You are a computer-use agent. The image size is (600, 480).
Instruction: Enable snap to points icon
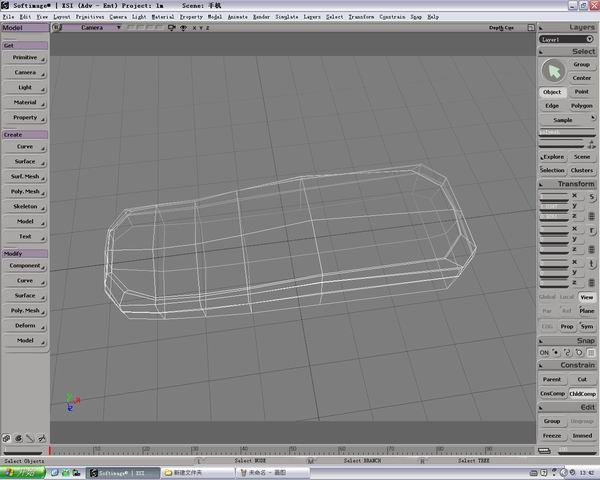(x=556, y=353)
